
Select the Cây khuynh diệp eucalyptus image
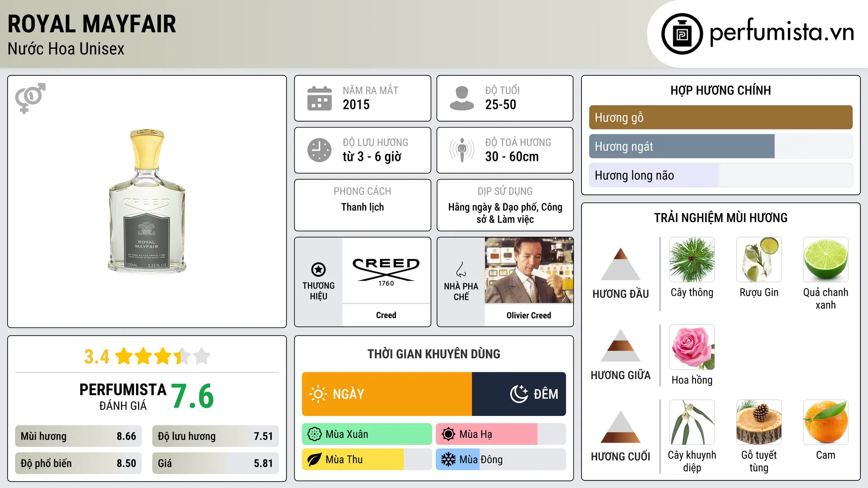pyautogui.click(x=692, y=422)
